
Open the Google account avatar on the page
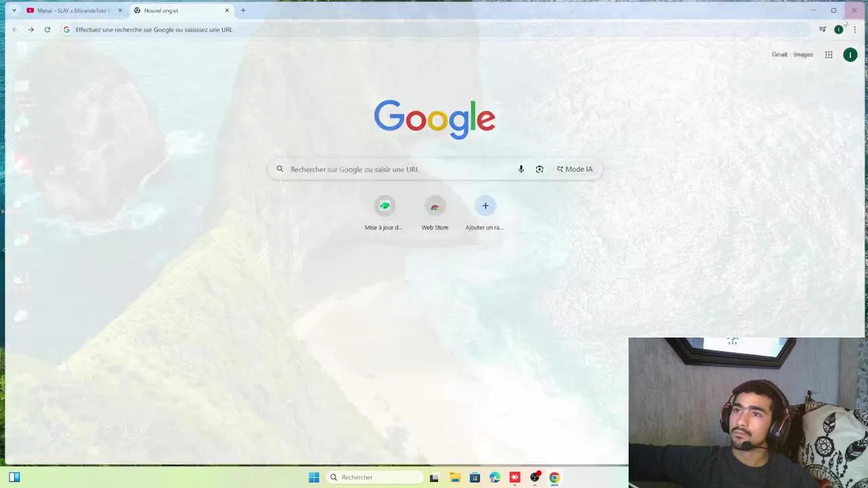pos(850,55)
